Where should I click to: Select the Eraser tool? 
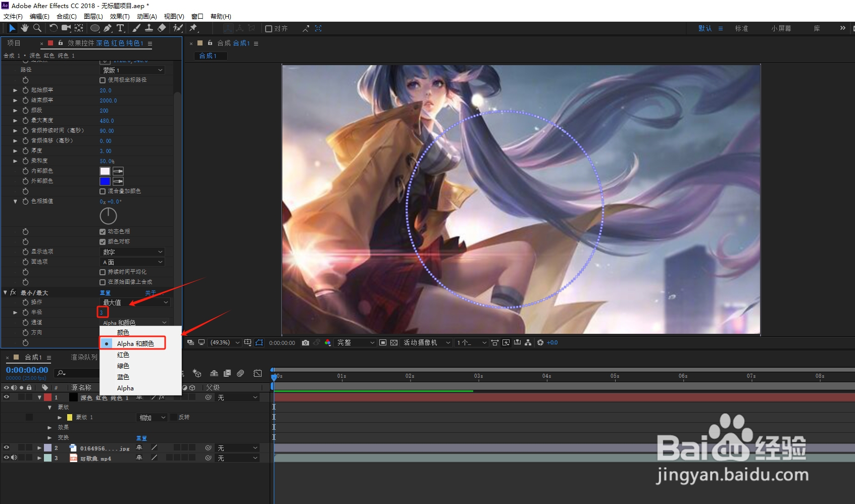click(x=162, y=28)
